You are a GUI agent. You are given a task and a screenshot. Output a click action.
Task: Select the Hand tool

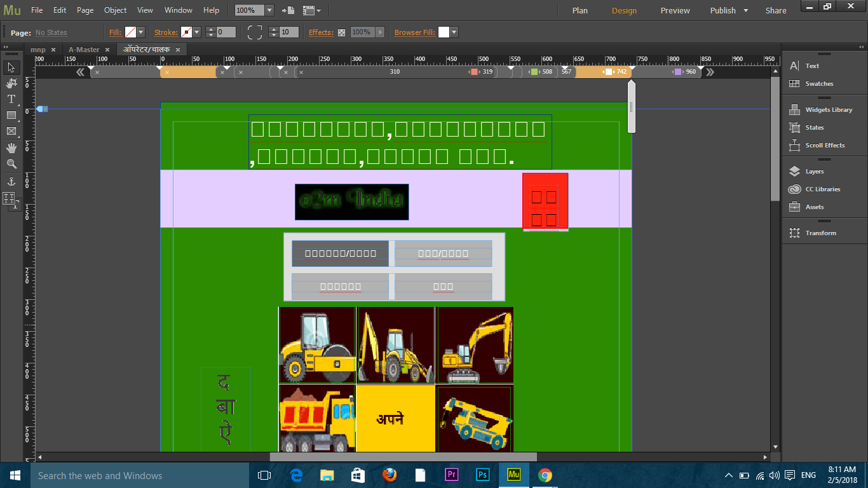(11, 148)
